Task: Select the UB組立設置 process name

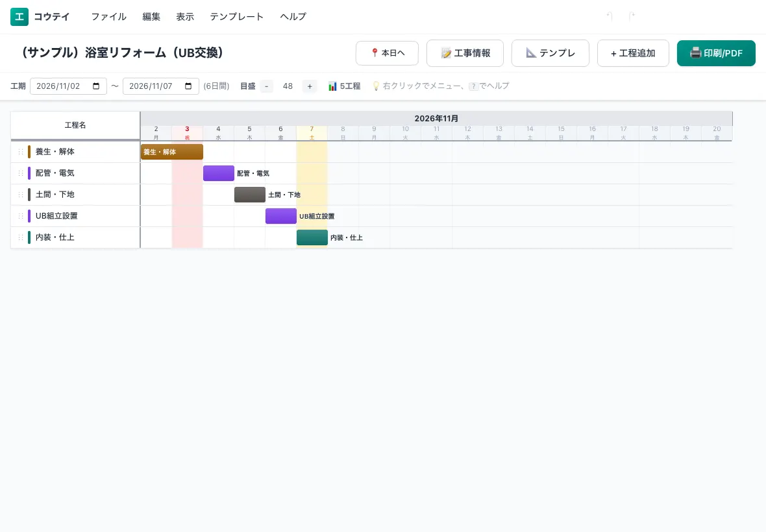Action: click(x=56, y=216)
